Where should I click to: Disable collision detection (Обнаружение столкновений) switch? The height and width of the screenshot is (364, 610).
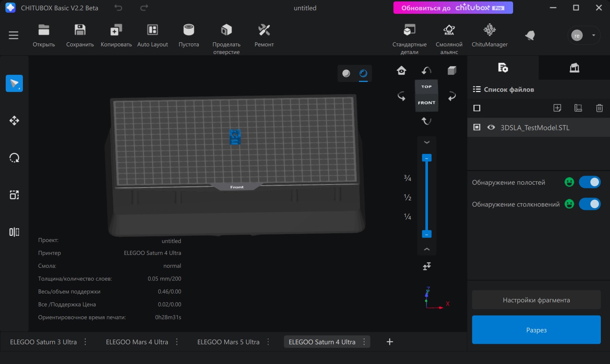click(589, 204)
